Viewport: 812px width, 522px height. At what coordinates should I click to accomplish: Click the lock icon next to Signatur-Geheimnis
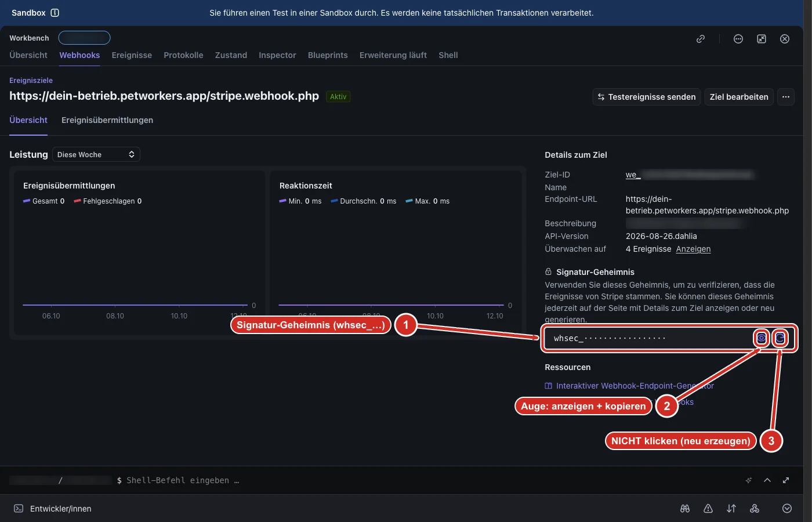548,272
